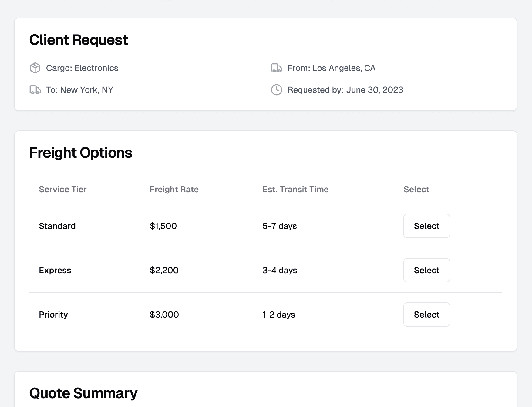Click the 1-2 days transit time cell
This screenshot has width=532, height=407.
pyautogui.click(x=279, y=314)
